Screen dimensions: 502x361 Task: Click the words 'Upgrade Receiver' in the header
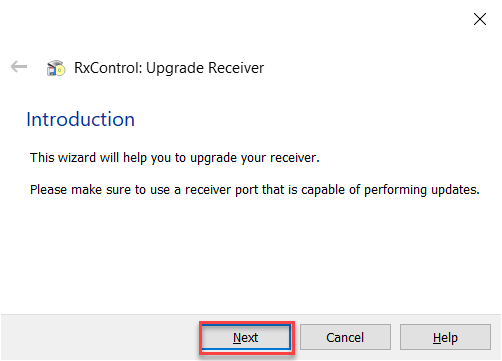205,68
